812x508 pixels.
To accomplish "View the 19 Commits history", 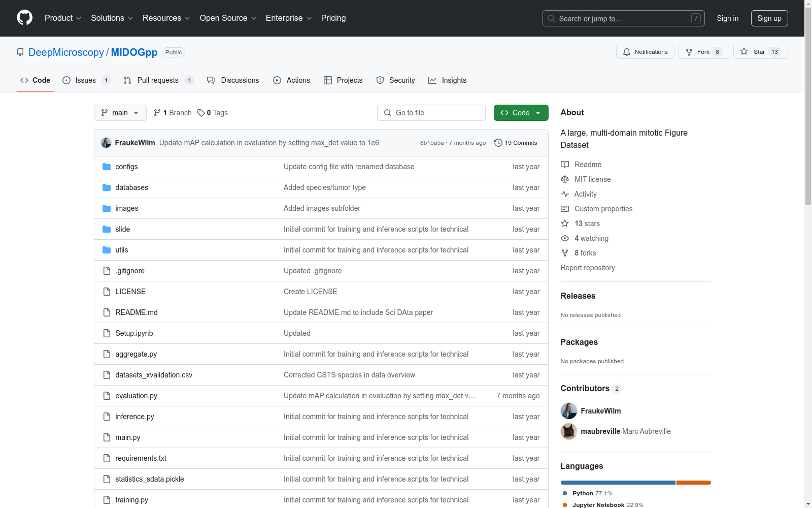I will click(516, 143).
